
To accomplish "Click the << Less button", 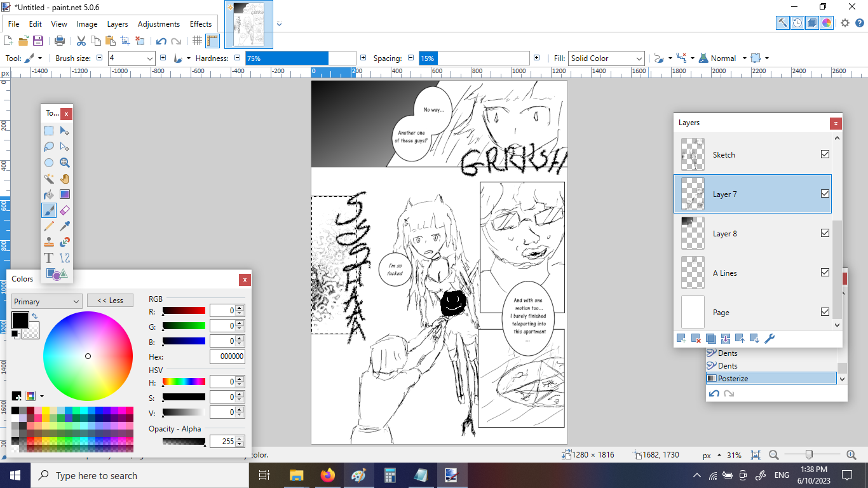I will click(x=110, y=301).
